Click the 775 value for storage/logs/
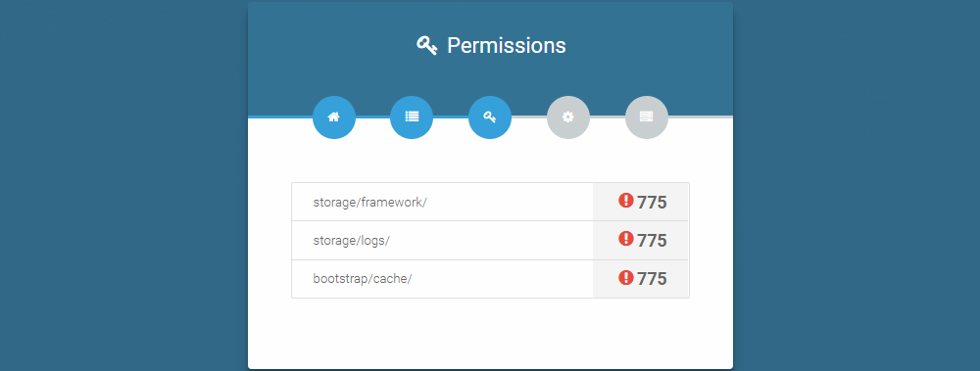 click(x=652, y=241)
